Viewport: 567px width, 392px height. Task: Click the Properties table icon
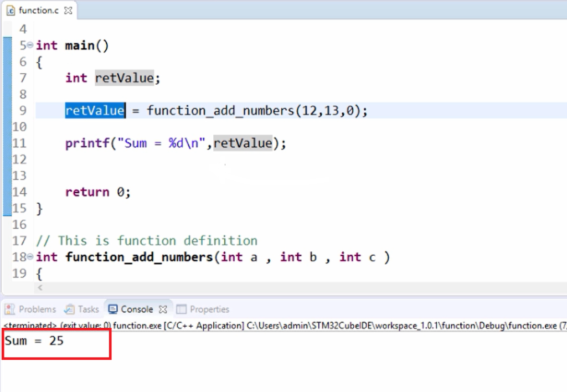(x=181, y=309)
